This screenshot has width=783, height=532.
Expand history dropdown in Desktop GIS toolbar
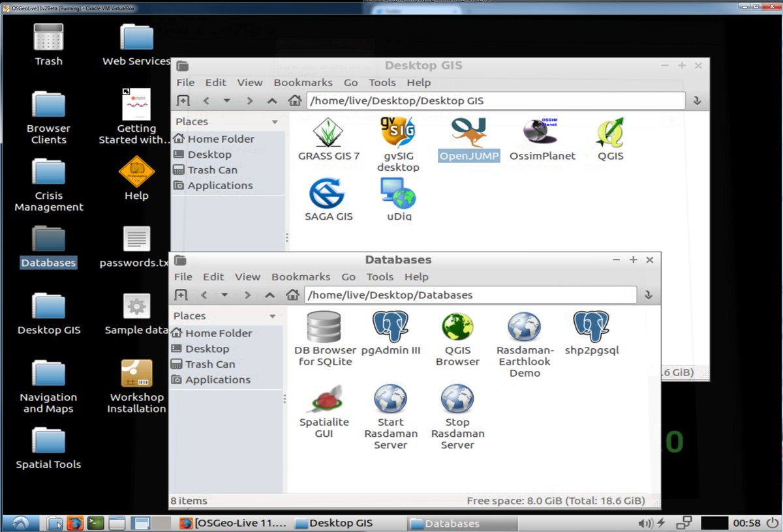(227, 100)
